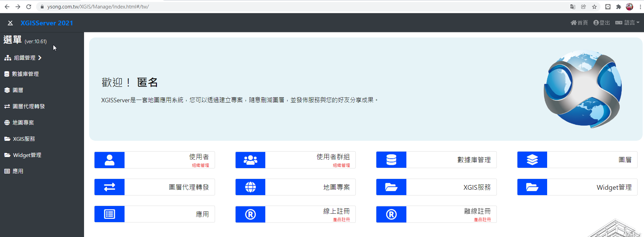Click the blue database icon for 數據庫管理
This screenshot has height=237, width=644.
(391, 160)
